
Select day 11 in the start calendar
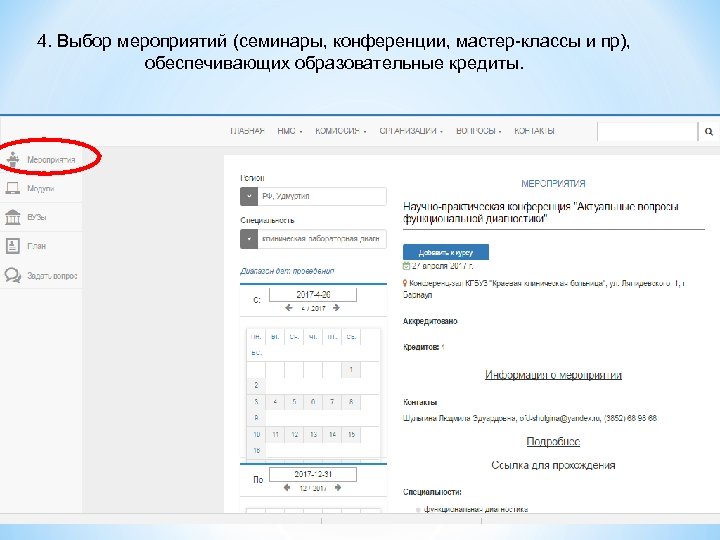(275, 434)
